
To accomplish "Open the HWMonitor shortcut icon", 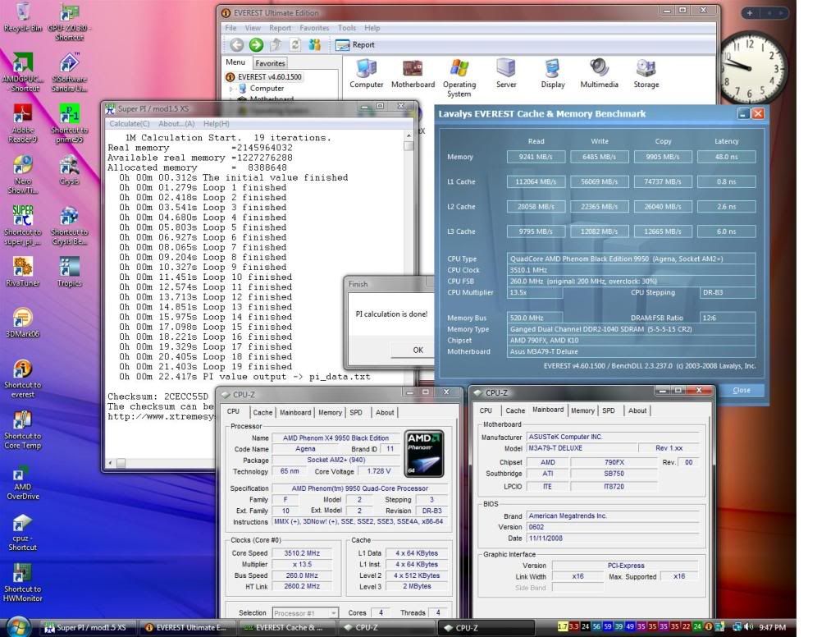I will click(22, 583).
